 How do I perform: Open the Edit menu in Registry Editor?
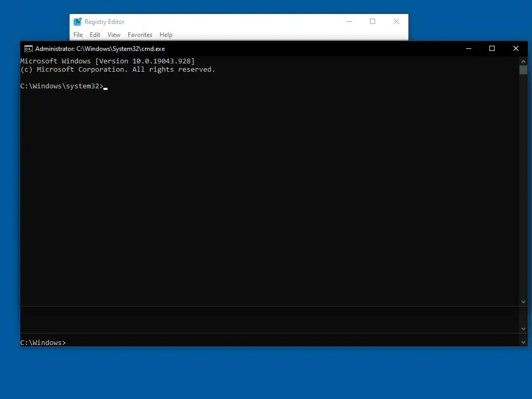[x=95, y=35]
